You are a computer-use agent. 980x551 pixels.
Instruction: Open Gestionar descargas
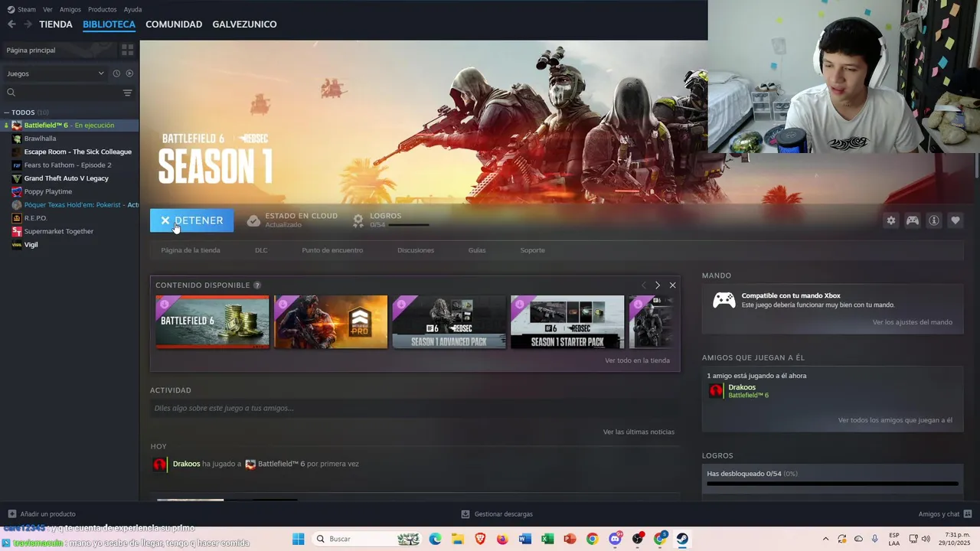[x=497, y=514]
